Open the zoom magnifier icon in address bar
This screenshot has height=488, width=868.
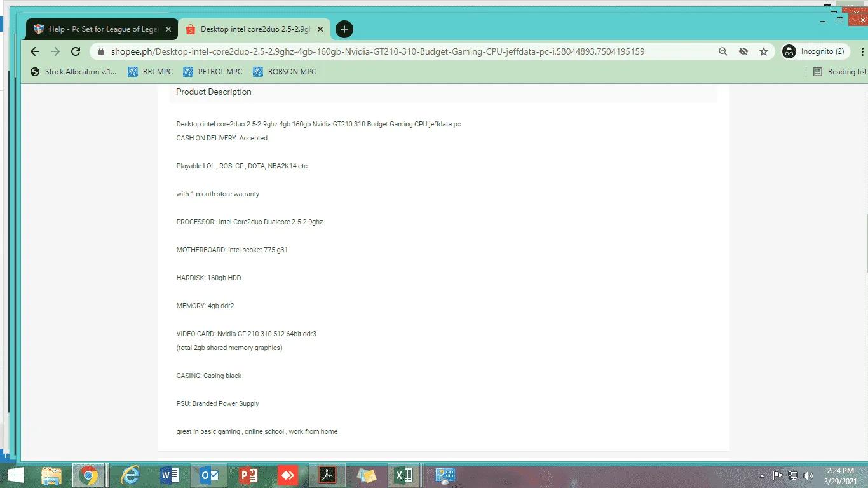723,51
